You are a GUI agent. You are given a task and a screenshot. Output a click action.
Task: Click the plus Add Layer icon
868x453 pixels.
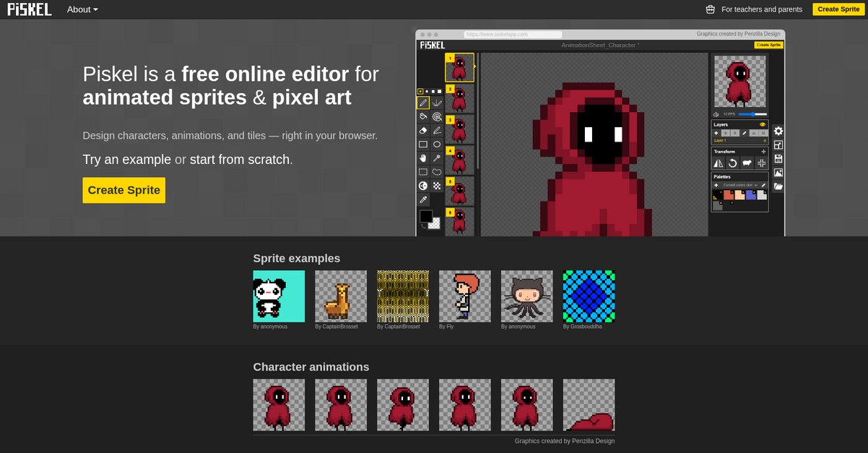[x=716, y=133]
